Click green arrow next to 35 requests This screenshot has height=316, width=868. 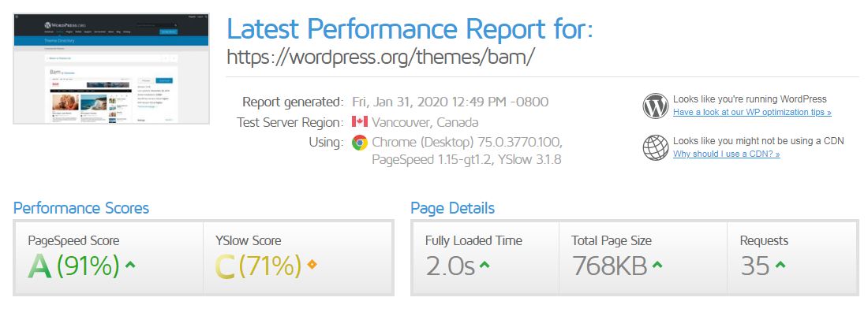780,265
